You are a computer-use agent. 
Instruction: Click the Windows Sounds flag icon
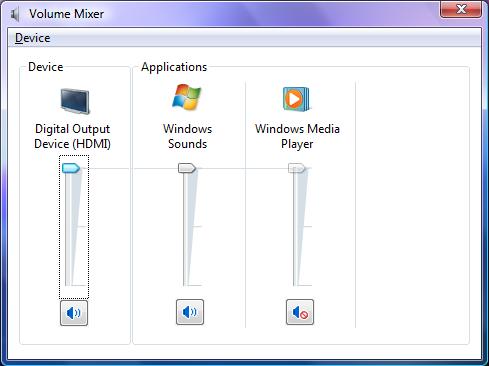tap(187, 97)
